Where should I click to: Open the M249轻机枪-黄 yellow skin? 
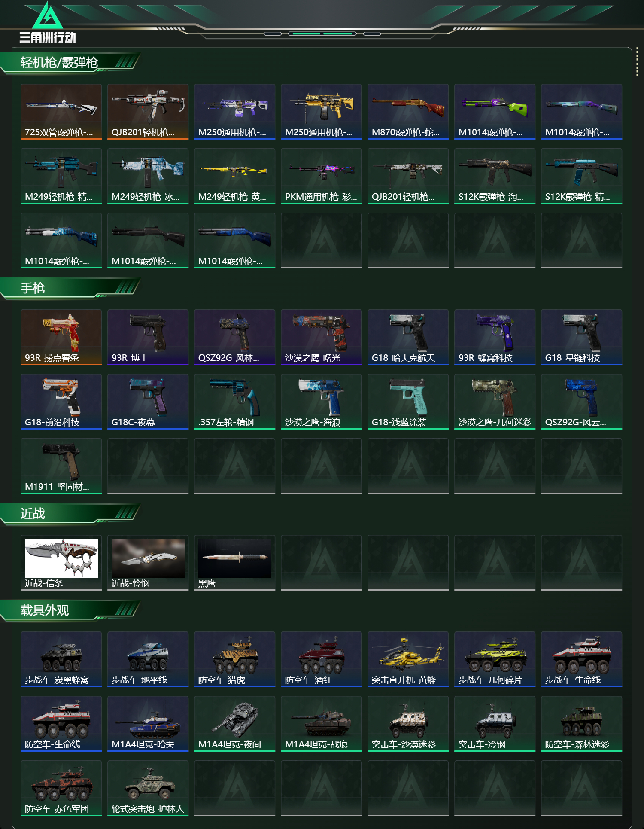pos(235,176)
